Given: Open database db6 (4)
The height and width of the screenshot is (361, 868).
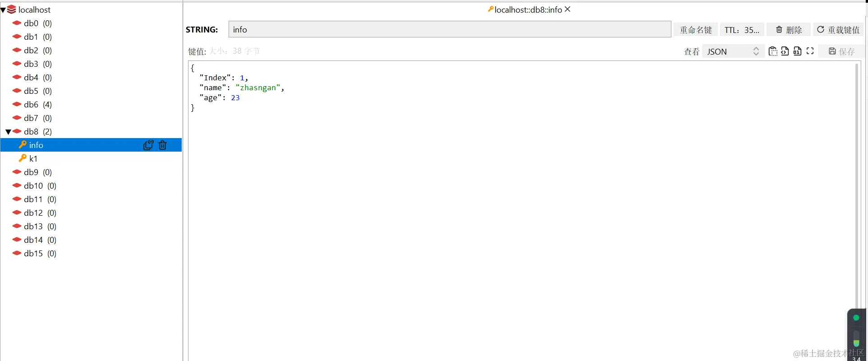Looking at the screenshot, I should click(x=38, y=104).
